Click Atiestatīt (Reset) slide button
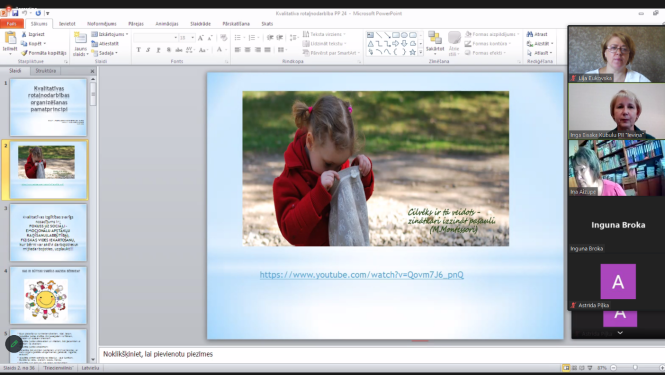 105,43
